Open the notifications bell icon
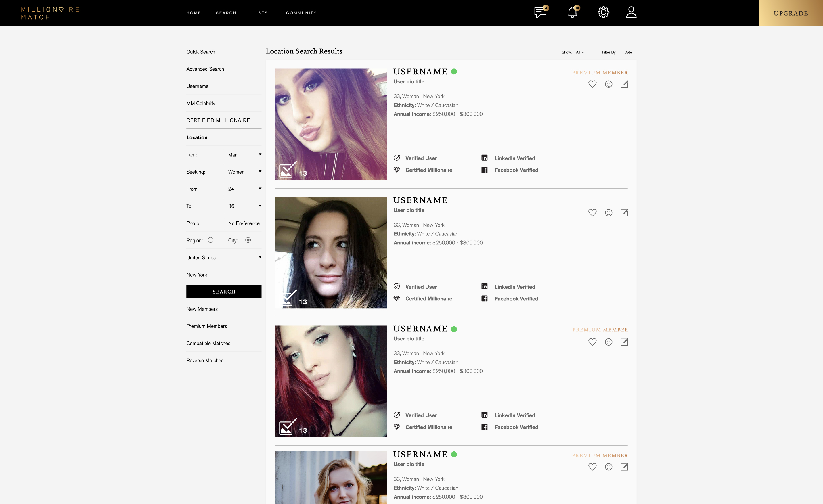Image resolution: width=823 pixels, height=504 pixels. coord(573,12)
